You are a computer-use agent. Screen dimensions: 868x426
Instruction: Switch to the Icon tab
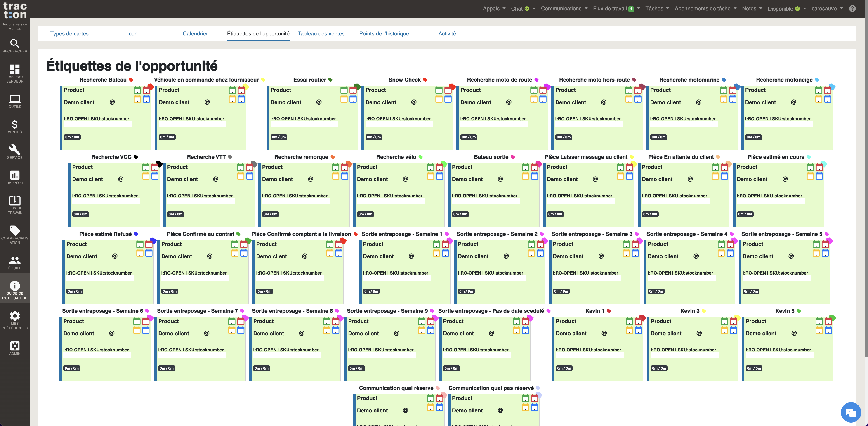[132, 34]
